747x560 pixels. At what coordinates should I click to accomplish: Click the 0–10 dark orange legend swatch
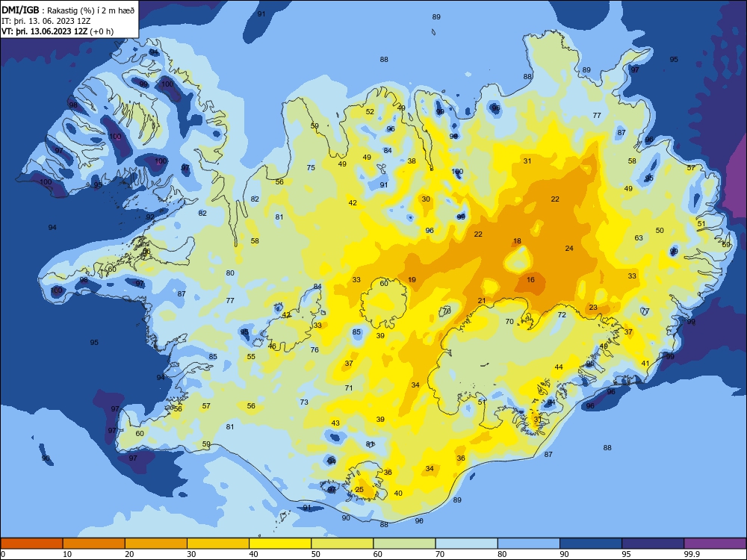(x=31, y=544)
